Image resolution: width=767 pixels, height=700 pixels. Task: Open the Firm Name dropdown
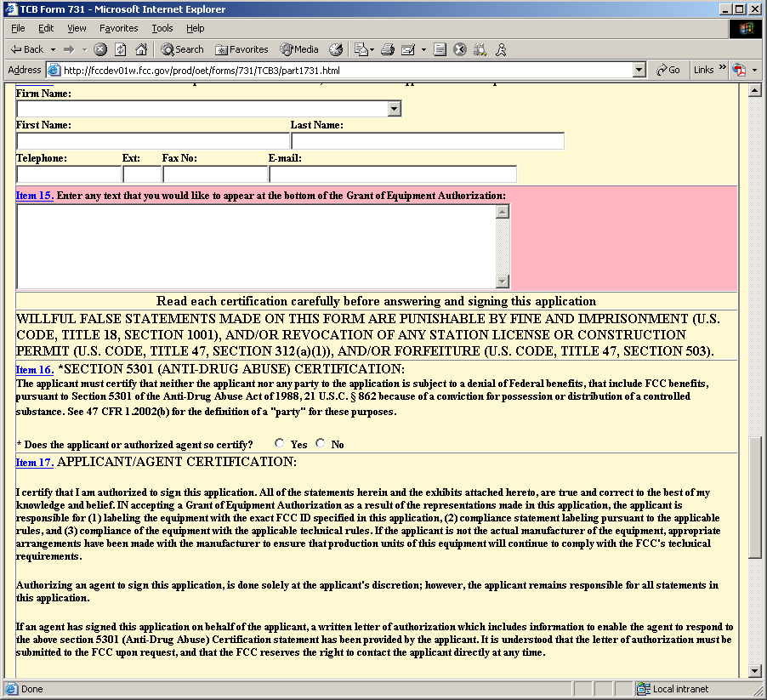coord(395,109)
